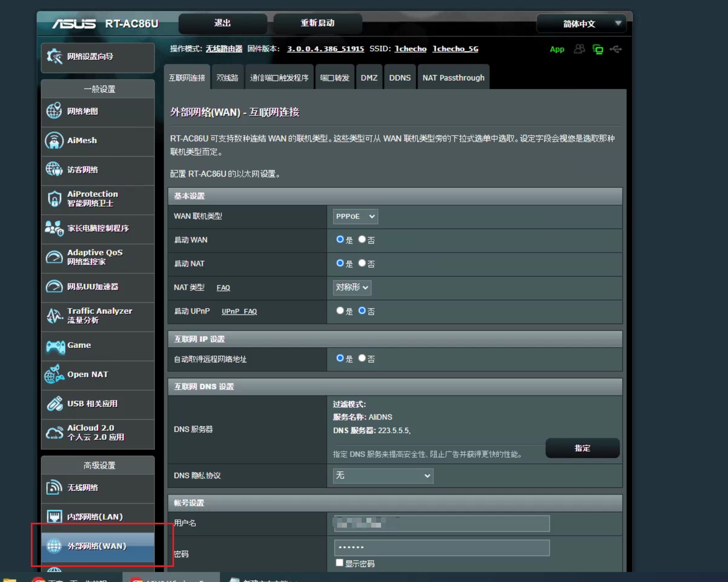Screen dimensions: 728x582
Task: Check the 显示密码 checkbox
Action: click(340, 563)
